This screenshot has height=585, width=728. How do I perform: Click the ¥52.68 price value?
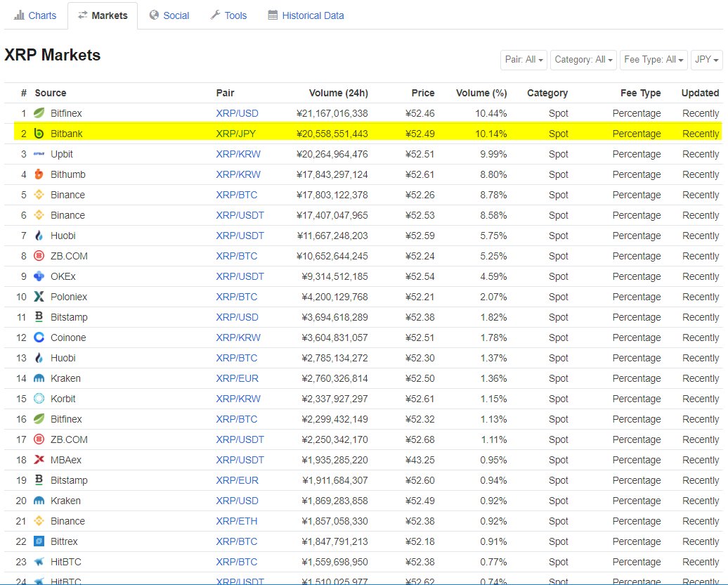click(420, 439)
